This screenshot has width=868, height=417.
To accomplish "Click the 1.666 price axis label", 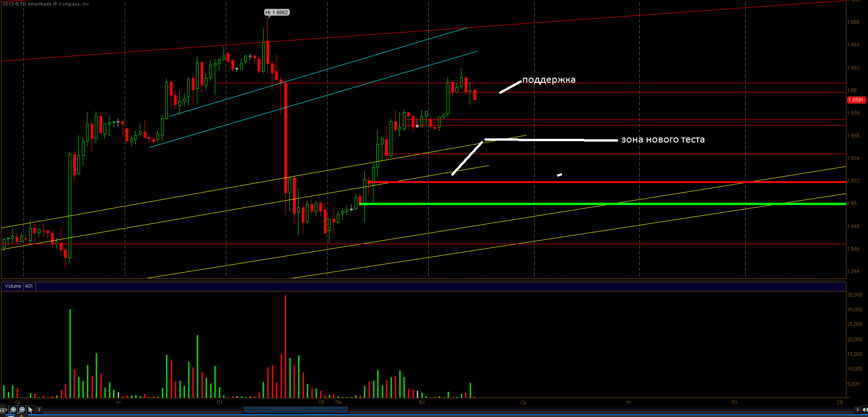I will (853, 22).
